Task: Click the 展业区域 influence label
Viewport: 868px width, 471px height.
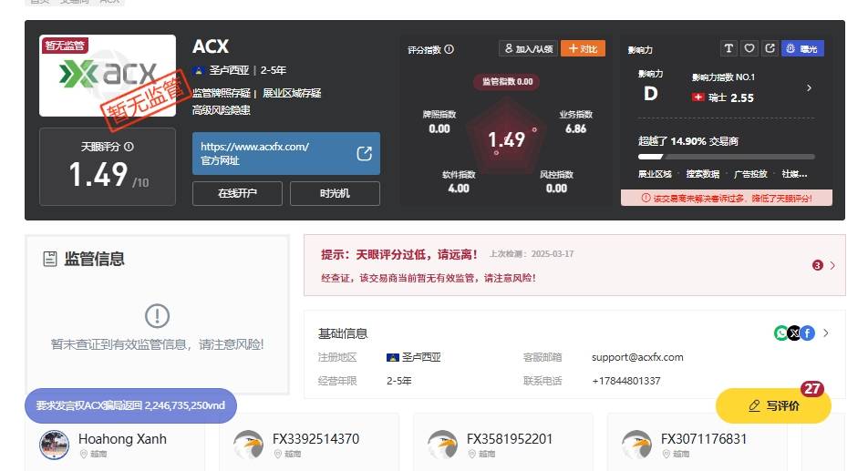Action: pos(655,174)
